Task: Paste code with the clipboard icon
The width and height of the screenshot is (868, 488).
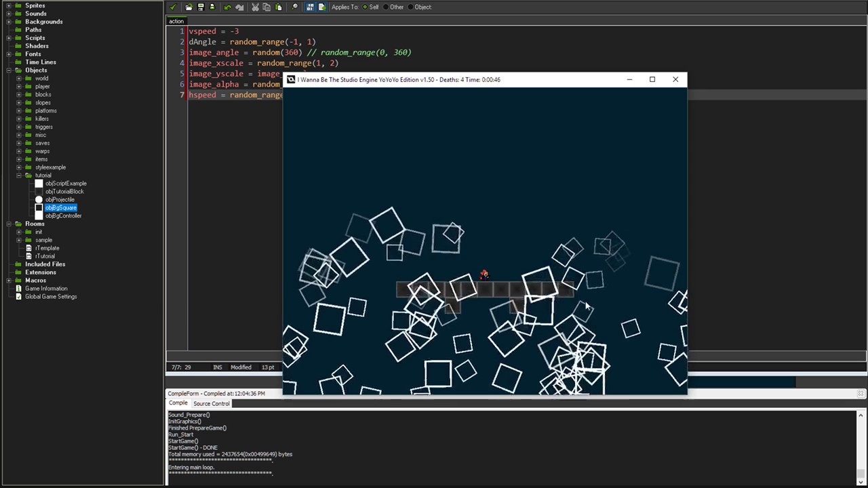Action: 278,7
